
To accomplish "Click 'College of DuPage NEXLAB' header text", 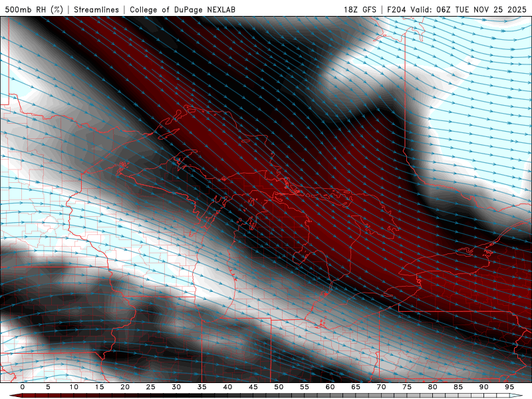I will [182, 9].
